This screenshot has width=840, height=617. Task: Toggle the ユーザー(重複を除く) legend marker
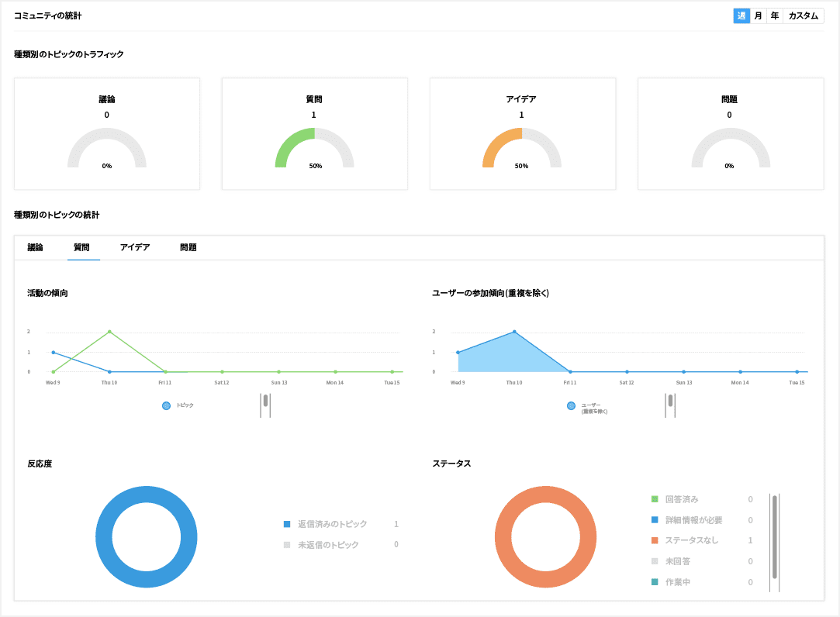pyautogui.click(x=571, y=405)
